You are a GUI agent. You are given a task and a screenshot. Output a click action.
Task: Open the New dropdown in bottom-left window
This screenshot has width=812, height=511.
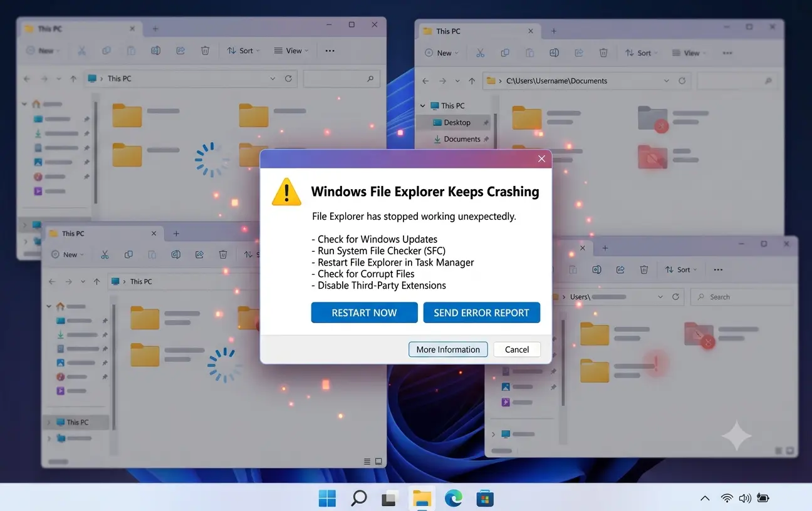click(68, 255)
